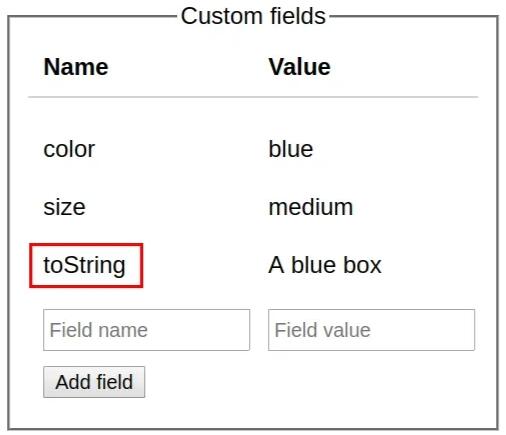Click the medium value cell
Image resolution: width=506 pixels, height=435 pixels.
(x=311, y=207)
